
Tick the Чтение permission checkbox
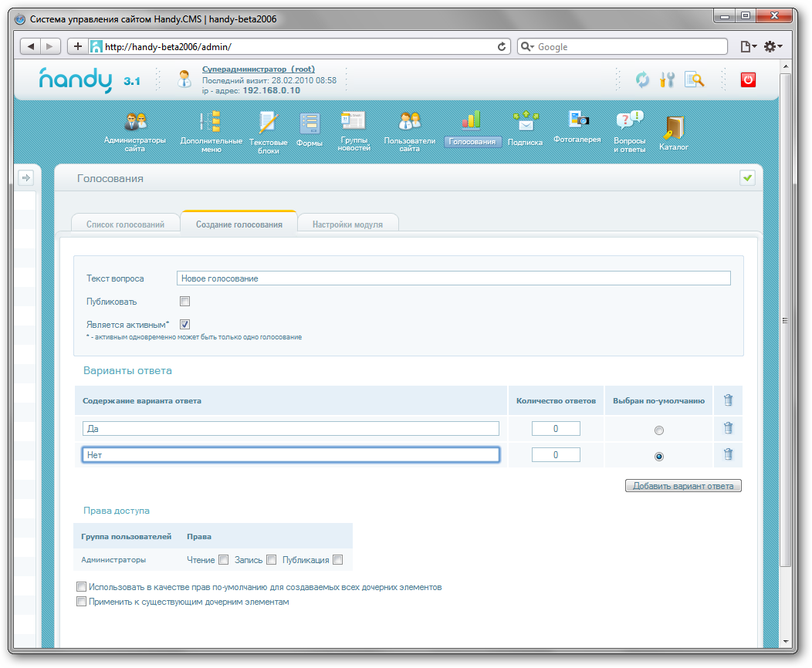[224, 560]
